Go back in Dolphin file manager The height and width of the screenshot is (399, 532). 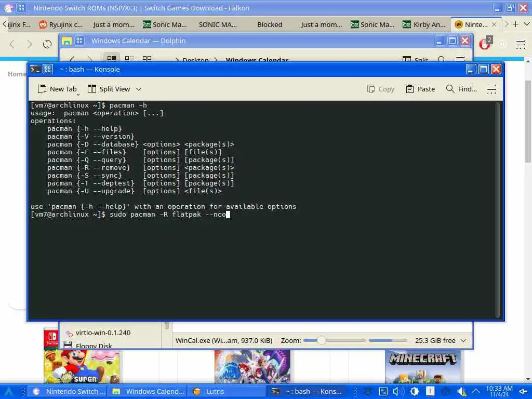click(x=72, y=59)
